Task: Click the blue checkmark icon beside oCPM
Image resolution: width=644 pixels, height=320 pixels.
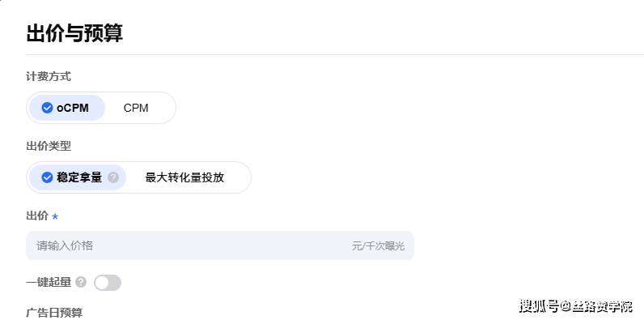Action: (47, 108)
